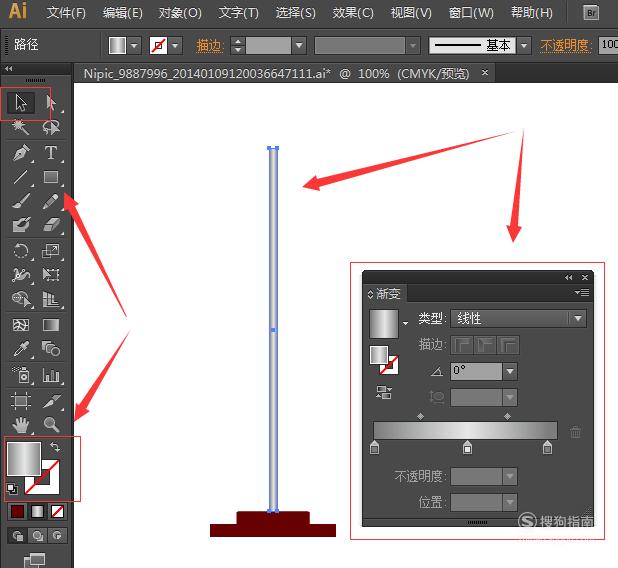Select the Rotate tool
Viewport: 618px width, 568px height.
(x=20, y=251)
